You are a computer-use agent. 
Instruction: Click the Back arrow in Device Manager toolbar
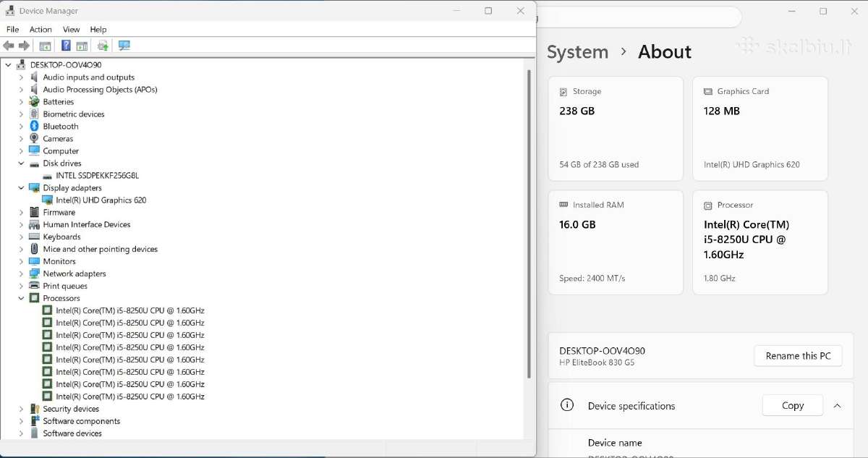9,46
